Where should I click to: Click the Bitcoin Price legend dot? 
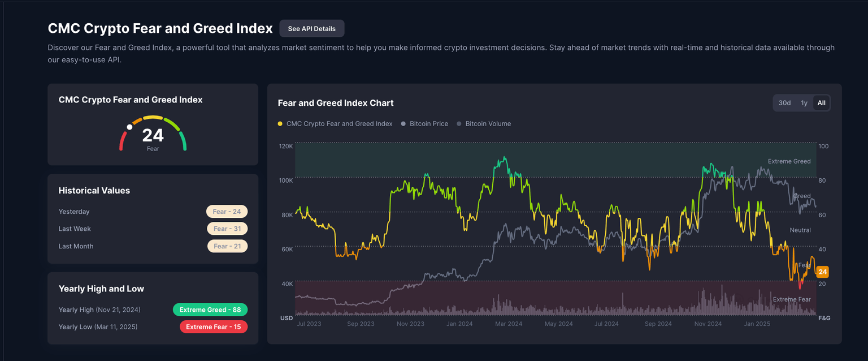(x=403, y=123)
